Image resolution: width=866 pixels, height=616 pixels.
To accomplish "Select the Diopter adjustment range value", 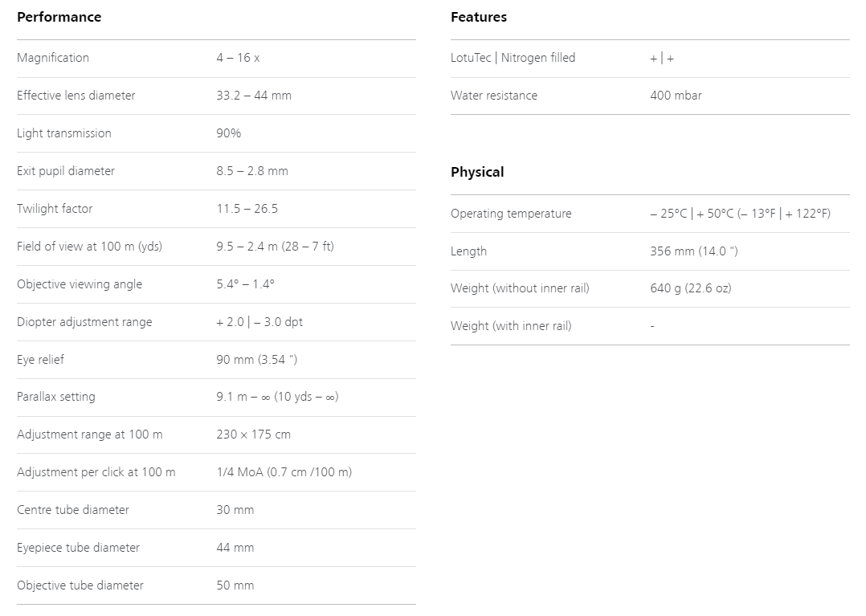I will coord(259,322).
